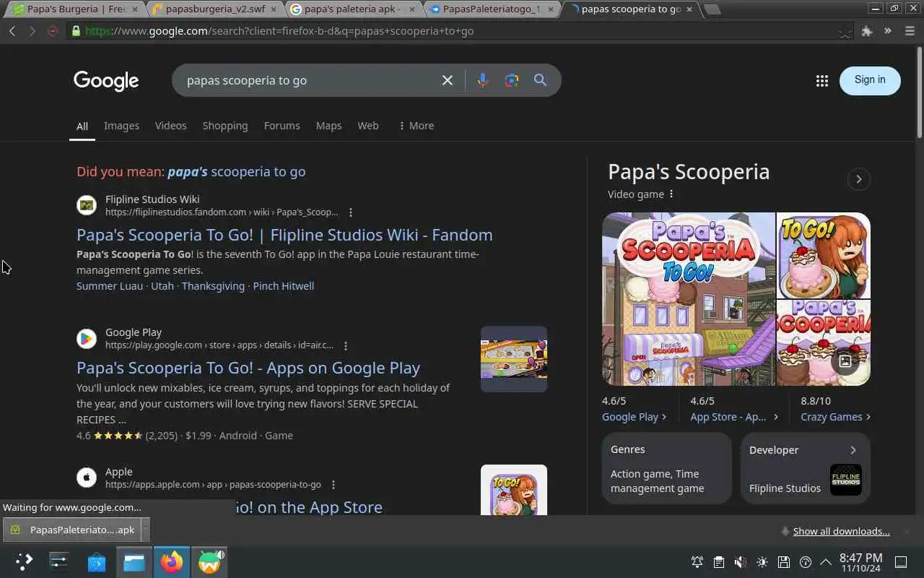Expand the Papa's Scooperia knowledge panel arrow

858,179
